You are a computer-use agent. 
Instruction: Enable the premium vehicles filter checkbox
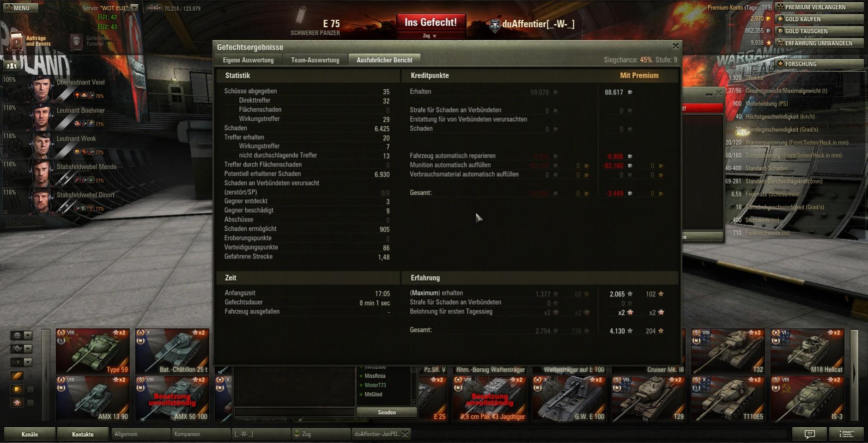[30, 389]
